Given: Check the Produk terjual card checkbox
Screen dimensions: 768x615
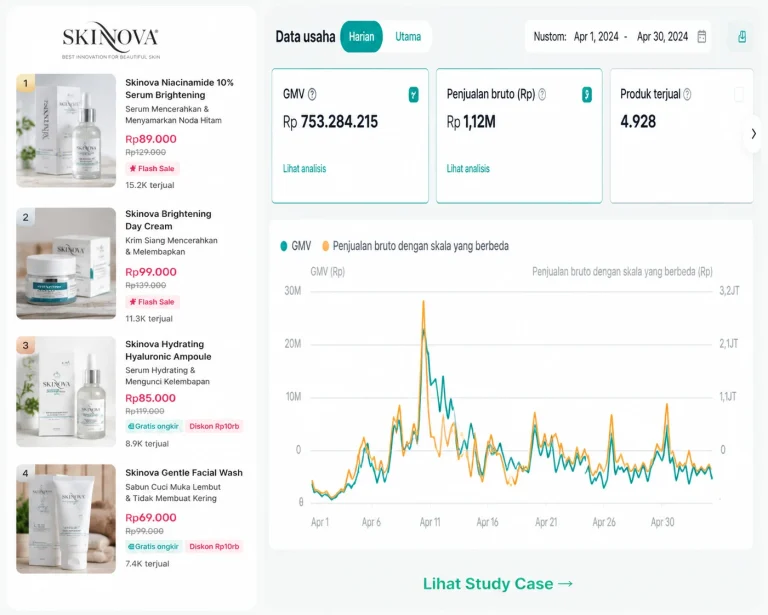Looking at the screenshot, I should 739,95.
